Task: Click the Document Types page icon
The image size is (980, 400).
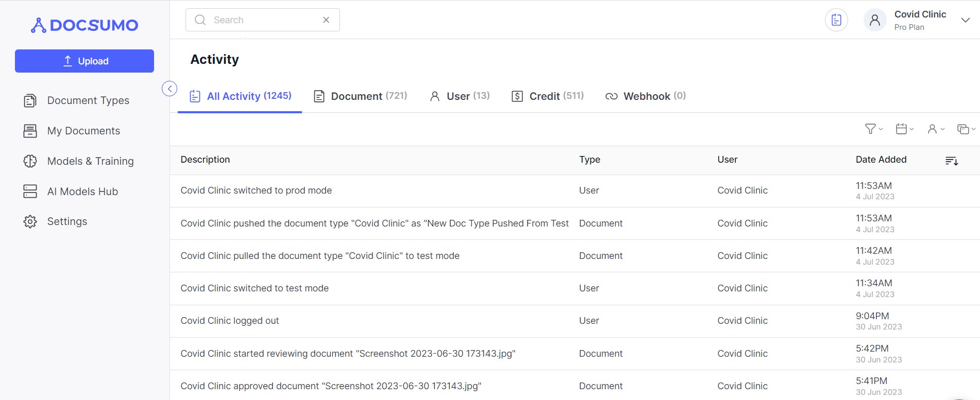Action: click(30, 100)
